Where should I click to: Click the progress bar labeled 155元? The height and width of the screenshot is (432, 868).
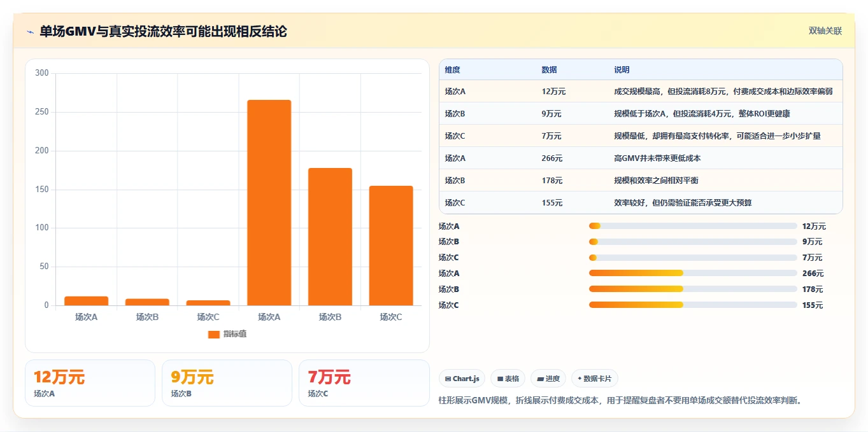(693, 305)
